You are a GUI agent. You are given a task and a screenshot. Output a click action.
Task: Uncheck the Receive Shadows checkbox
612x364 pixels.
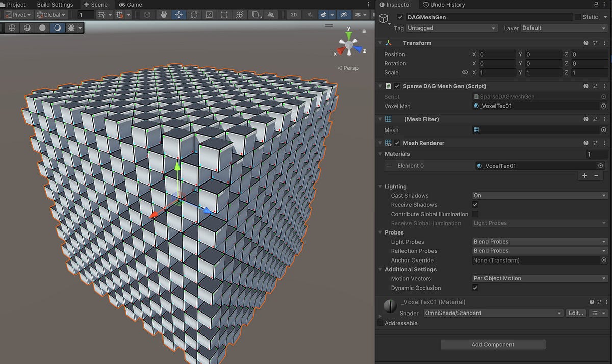pyautogui.click(x=475, y=205)
